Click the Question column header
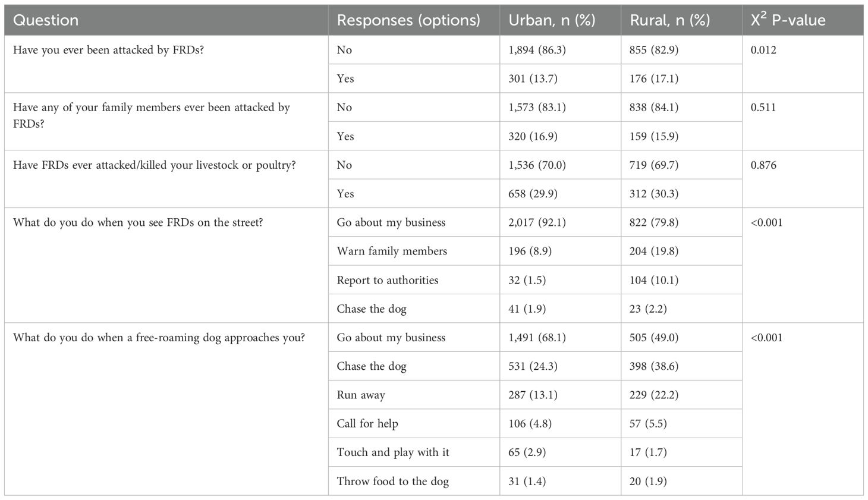The height and width of the screenshot is (500, 868). pyautogui.click(x=46, y=20)
